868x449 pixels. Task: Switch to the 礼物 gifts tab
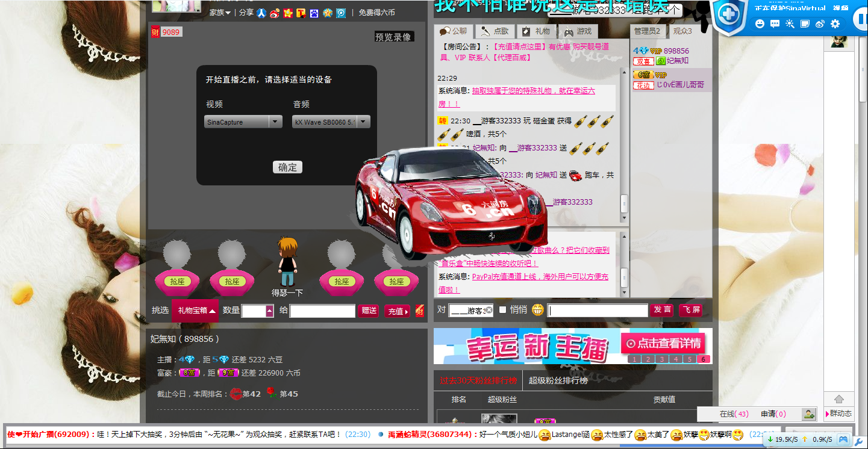click(535, 31)
